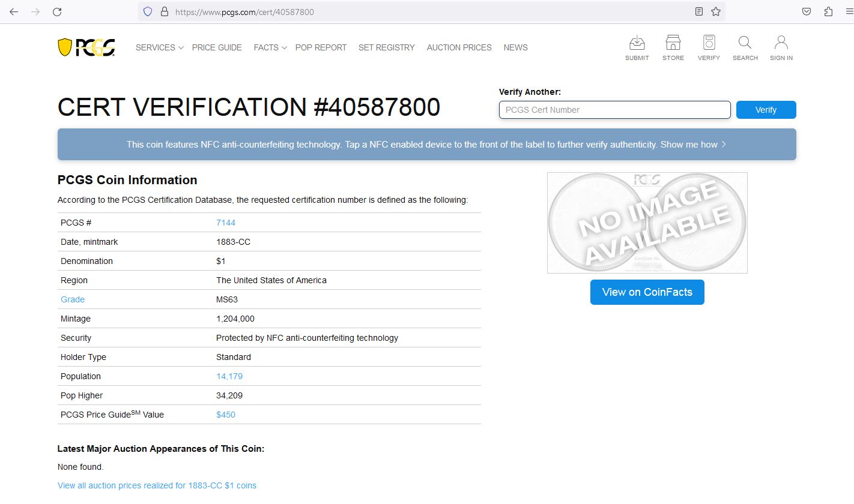Bookmark this page with the star icon

[716, 11]
